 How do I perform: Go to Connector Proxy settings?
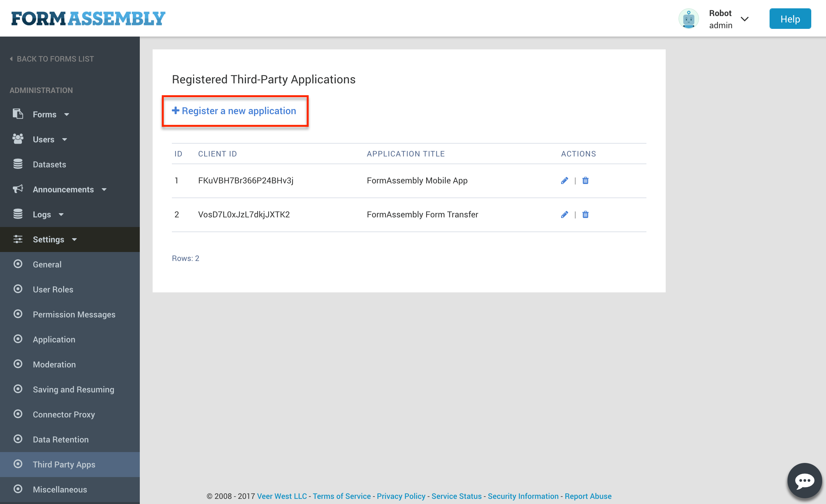click(x=64, y=414)
